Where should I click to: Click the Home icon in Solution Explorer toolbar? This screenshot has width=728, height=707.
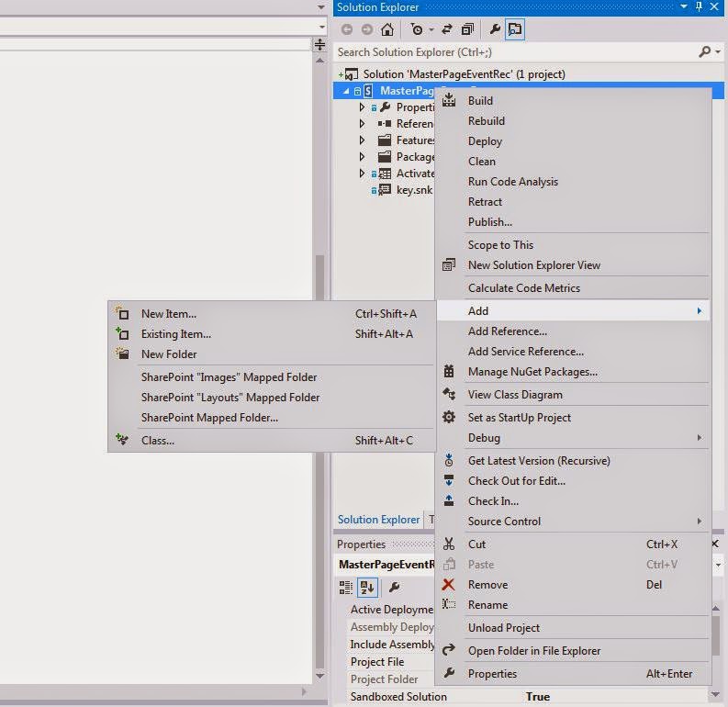(387, 29)
